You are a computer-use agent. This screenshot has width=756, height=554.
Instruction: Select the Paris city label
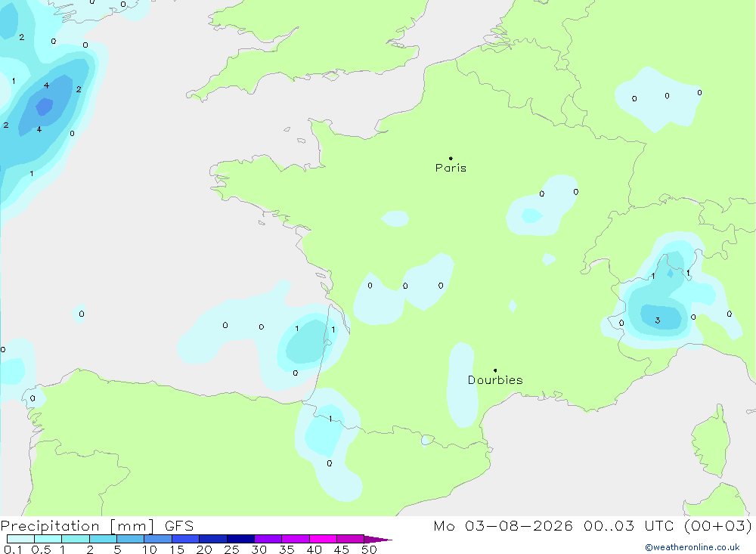pos(451,168)
